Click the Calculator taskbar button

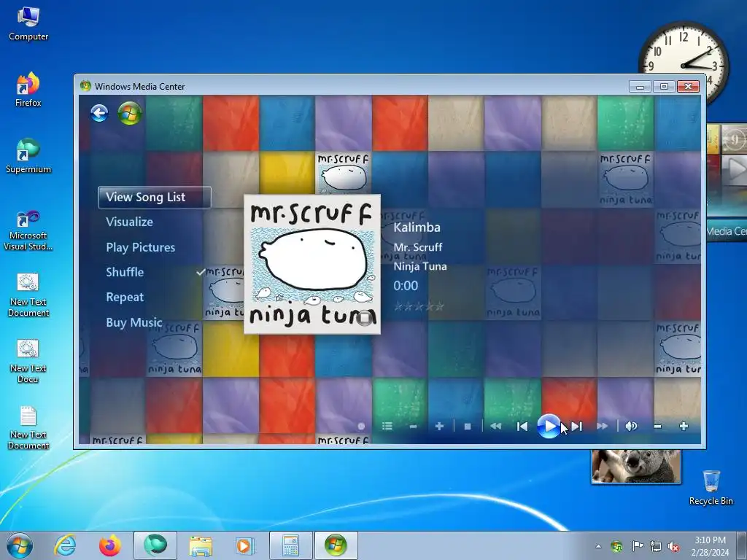point(290,545)
